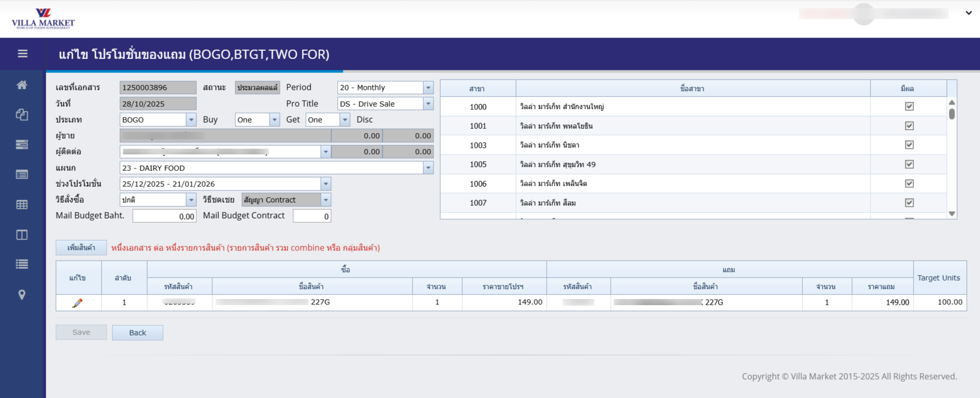Open the user account menu chevron
Image resolution: width=980 pixels, height=398 pixels.
[x=968, y=13]
